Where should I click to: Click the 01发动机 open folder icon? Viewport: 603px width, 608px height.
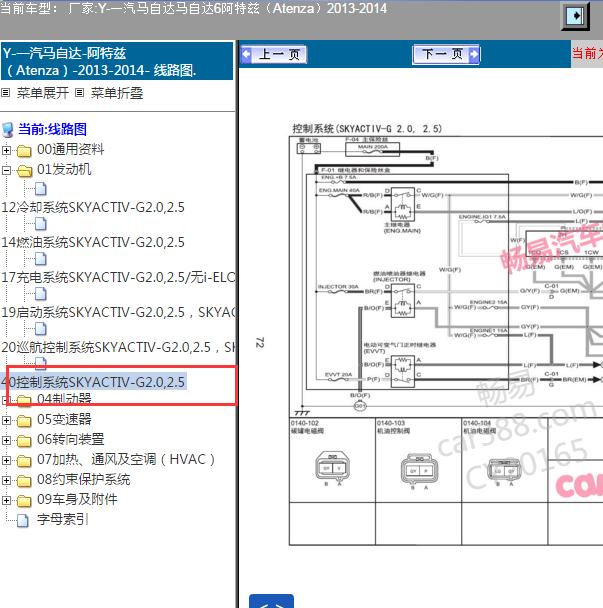pos(24,171)
